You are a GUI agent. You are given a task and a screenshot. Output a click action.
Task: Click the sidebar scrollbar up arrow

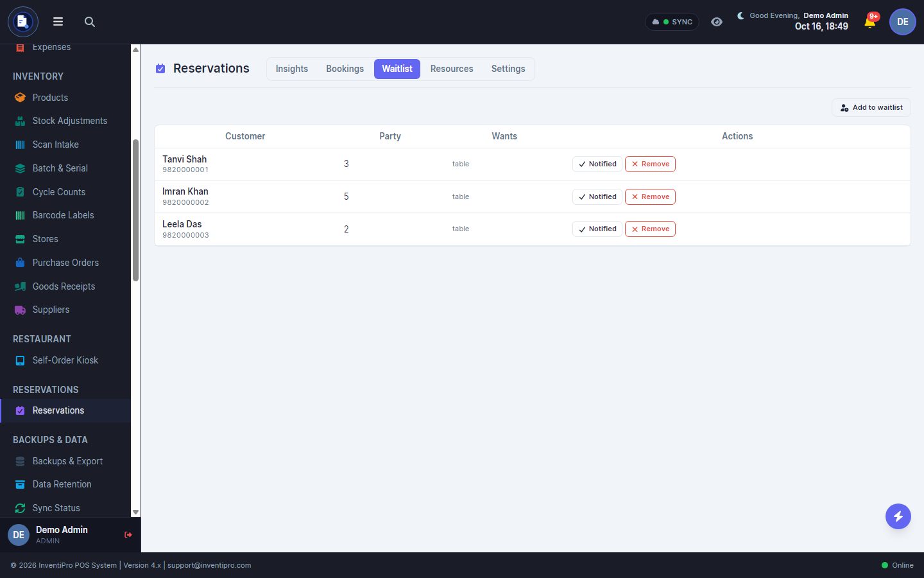135,49
